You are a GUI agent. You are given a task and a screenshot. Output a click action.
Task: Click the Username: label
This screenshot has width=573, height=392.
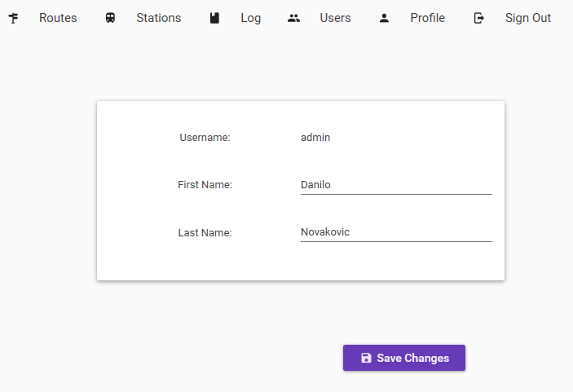(205, 138)
